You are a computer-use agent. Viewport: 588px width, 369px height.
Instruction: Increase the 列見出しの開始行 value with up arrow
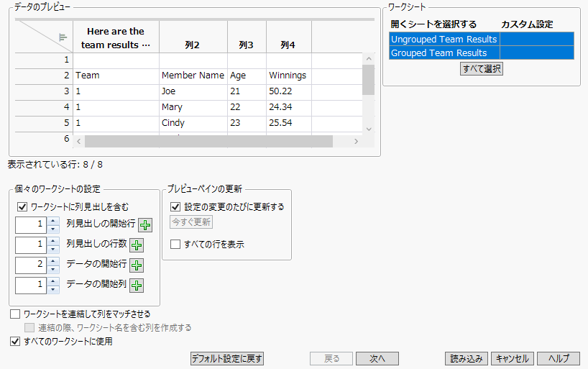pos(53,221)
